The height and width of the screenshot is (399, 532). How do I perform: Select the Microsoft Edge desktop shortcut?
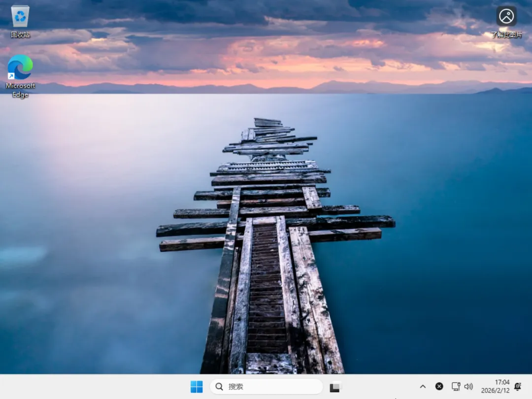pos(20,76)
